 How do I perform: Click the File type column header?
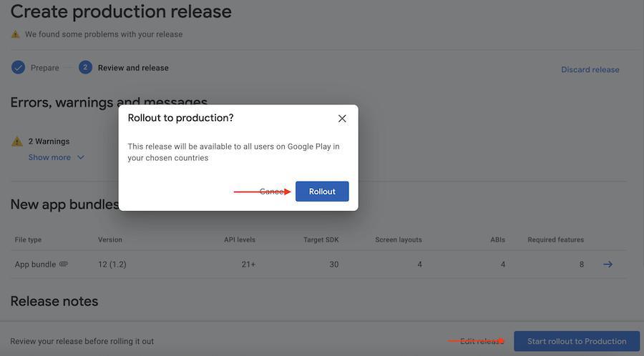tap(29, 239)
